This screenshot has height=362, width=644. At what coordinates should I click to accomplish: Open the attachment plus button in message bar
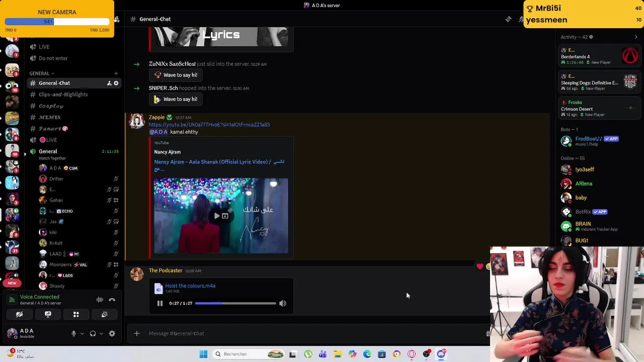[137, 333]
